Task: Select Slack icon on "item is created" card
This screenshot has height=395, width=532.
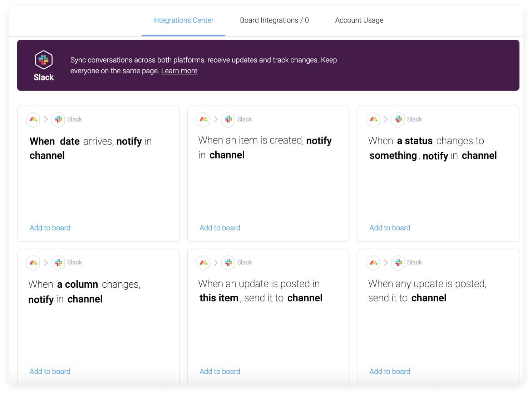Action: pos(228,119)
